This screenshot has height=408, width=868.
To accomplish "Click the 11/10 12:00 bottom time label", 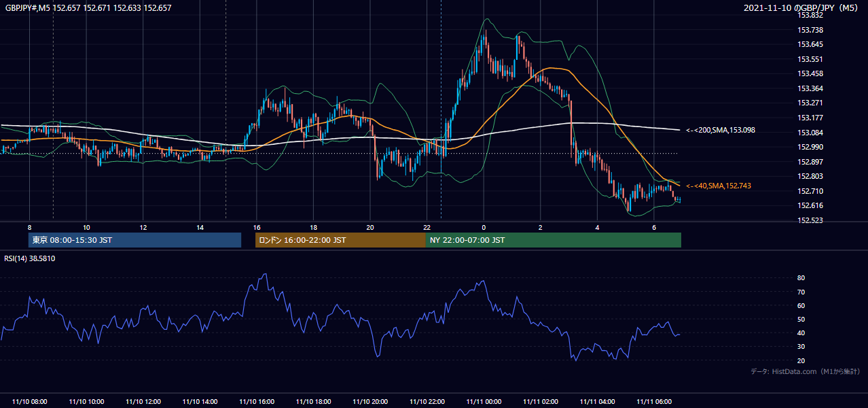I will 143,402.
